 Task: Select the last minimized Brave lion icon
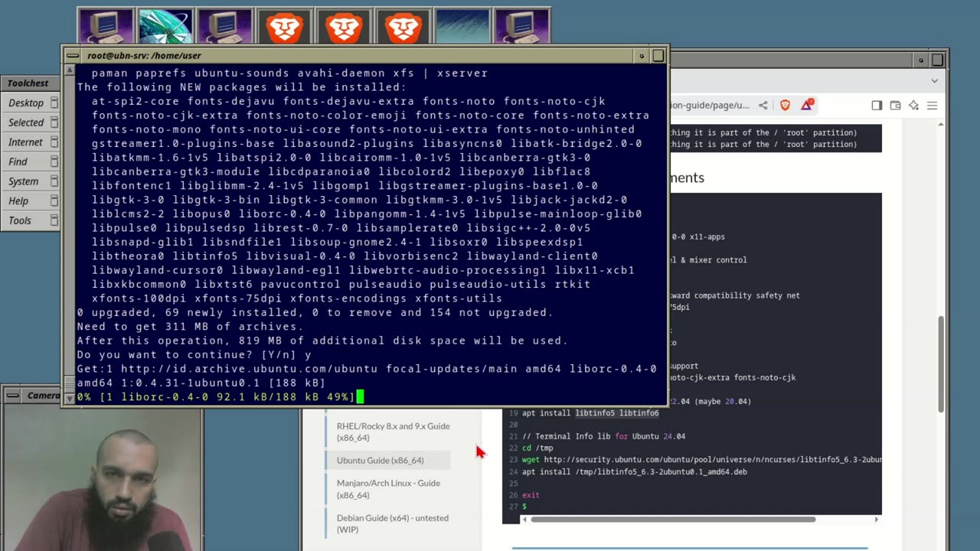point(403,26)
